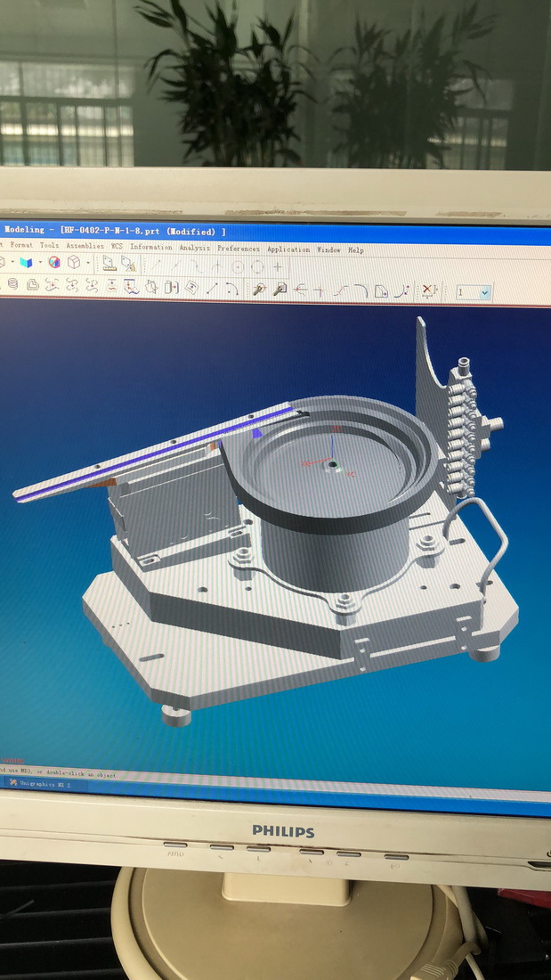Expand the arrow next to wireframe cube

click(x=86, y=263)
